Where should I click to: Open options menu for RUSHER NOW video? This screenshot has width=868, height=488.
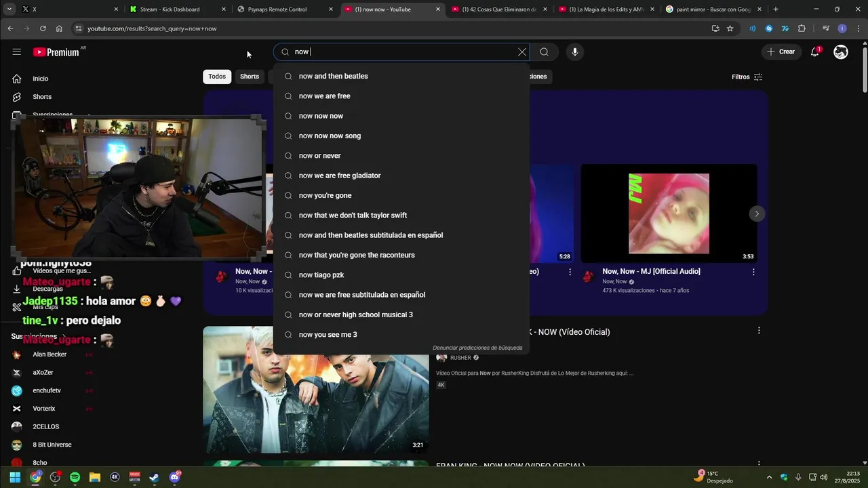(759, 331)
